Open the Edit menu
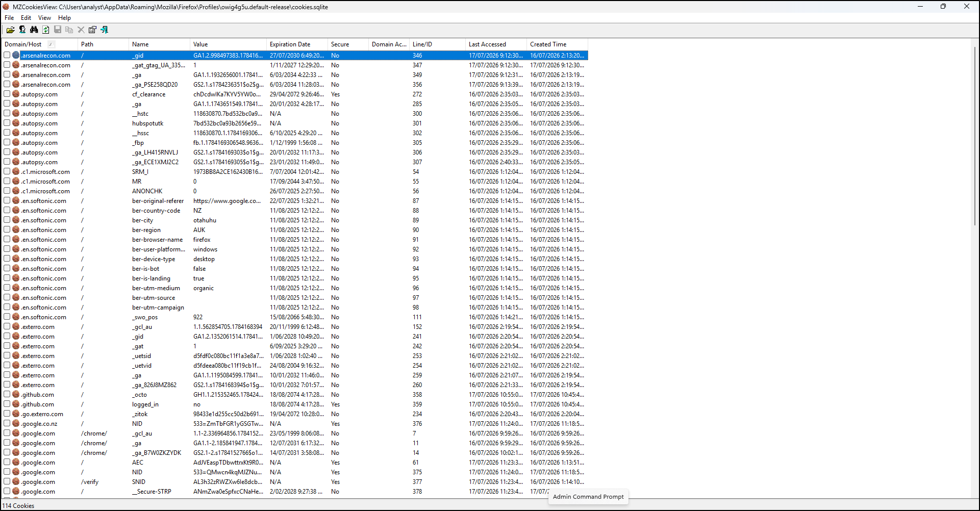Screen dimensions: 980x511 coord(26,17)
